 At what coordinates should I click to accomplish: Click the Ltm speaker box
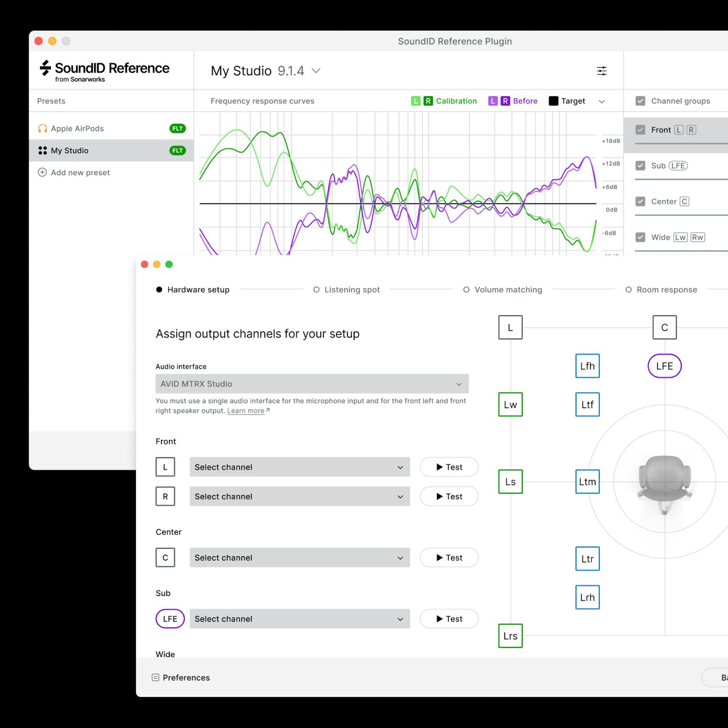point(587,482)
